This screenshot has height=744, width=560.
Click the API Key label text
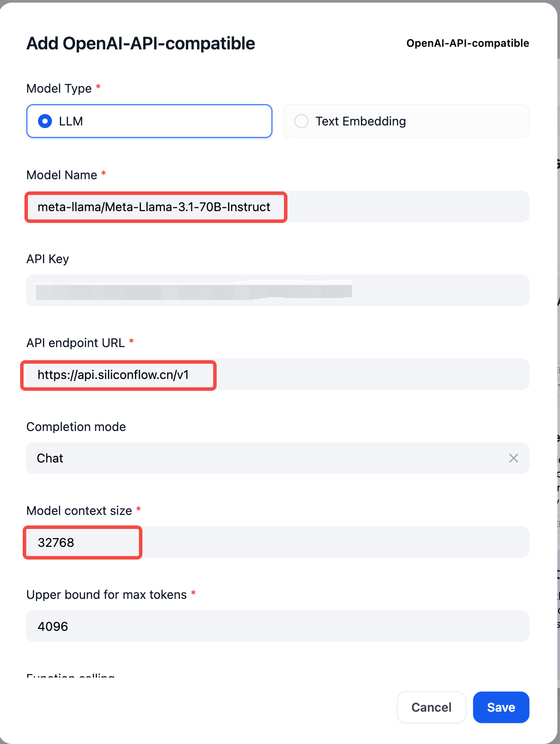[48, 259]
